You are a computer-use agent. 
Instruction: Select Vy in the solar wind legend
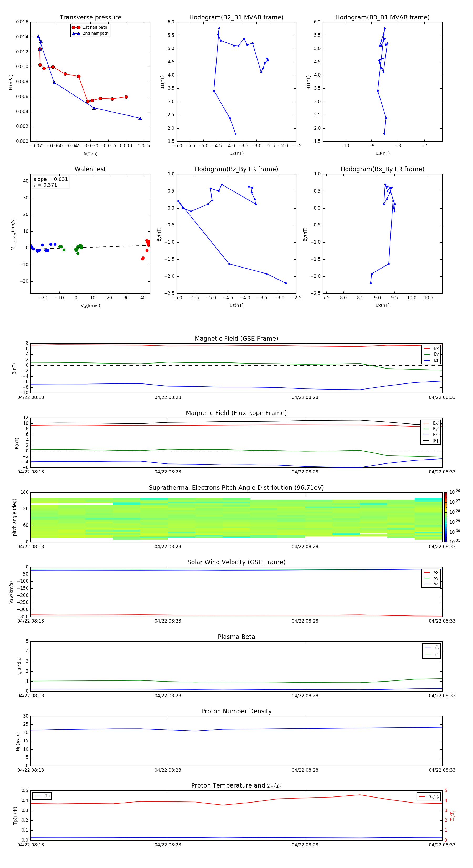tap(431, 578)
